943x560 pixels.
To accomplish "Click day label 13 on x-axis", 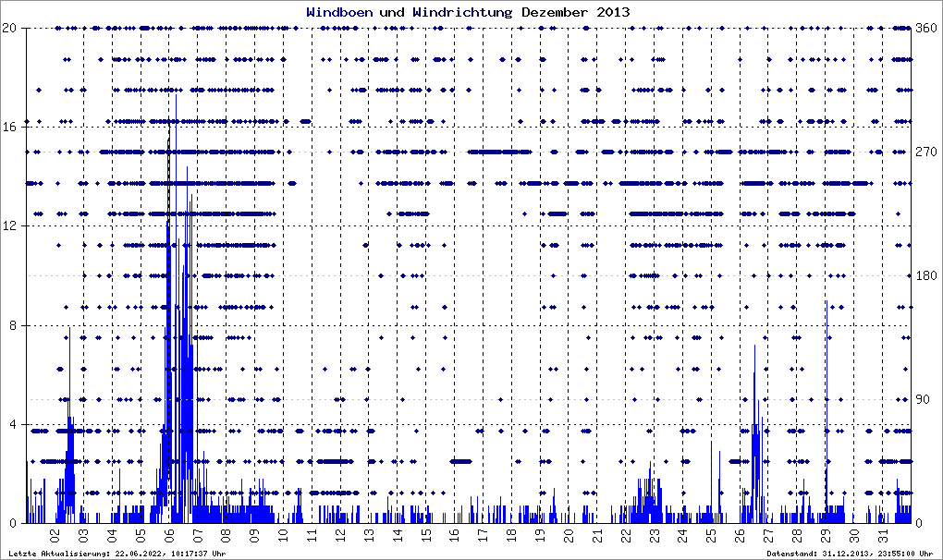I will click(369, 535).
